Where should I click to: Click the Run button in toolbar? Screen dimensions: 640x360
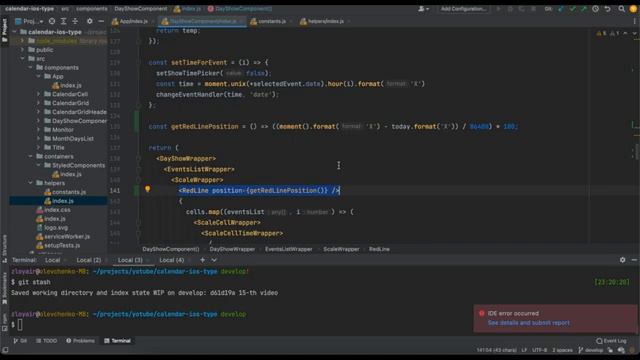(x=498, y=9)
